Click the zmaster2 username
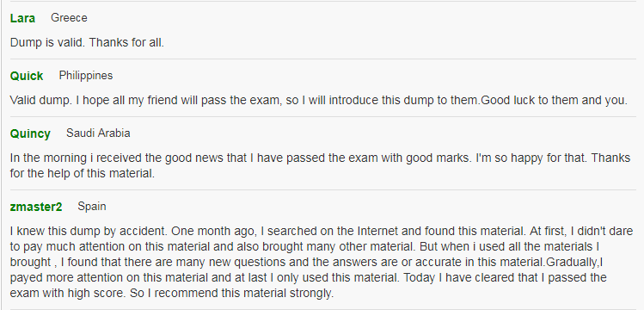Image resolution: width=644 pixels, height=310 pixels. (36, 207)
